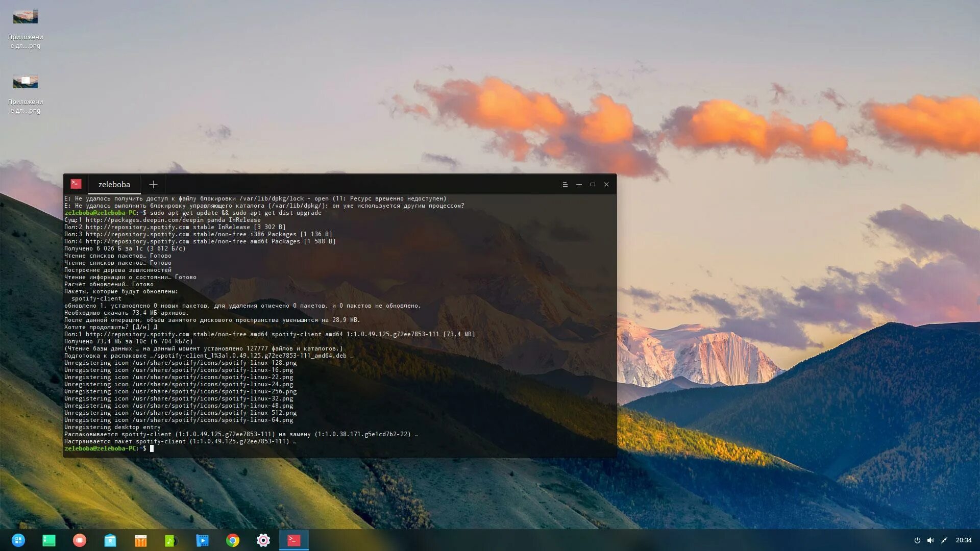Launch the red screen recorder dock icon
The image size is (980, 551).
pos(80,540)
